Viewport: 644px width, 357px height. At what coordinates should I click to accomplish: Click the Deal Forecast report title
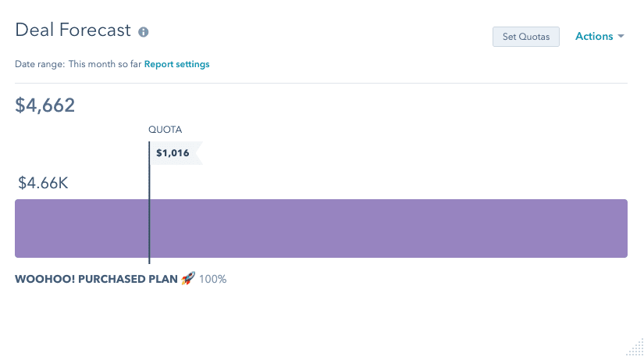pyautogui.click(x=73, y=30)
